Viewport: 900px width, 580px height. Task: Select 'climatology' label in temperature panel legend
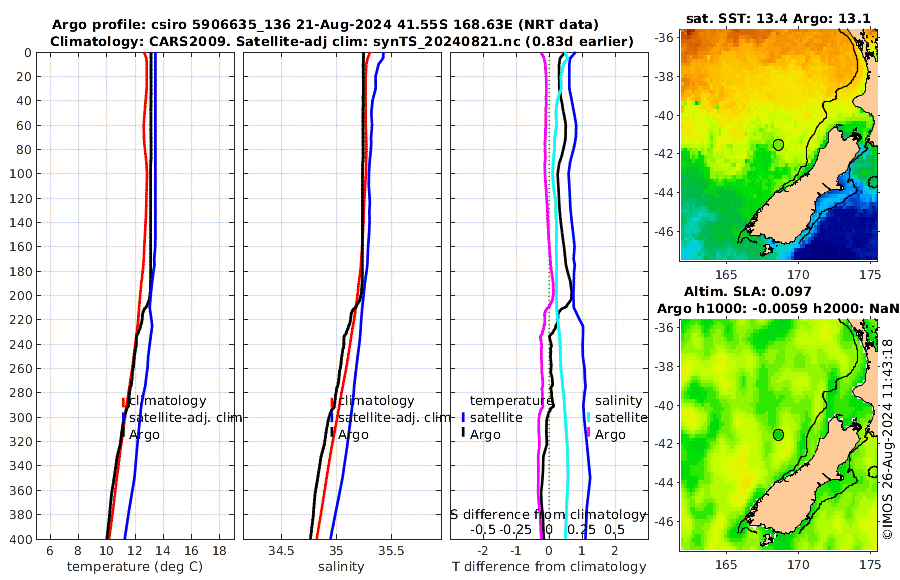tap(168, 401)
